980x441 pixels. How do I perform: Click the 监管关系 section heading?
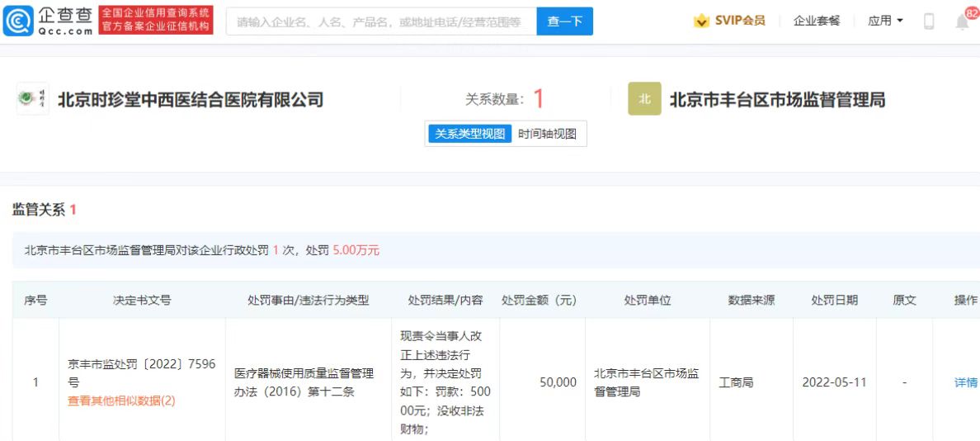(45, 211)
